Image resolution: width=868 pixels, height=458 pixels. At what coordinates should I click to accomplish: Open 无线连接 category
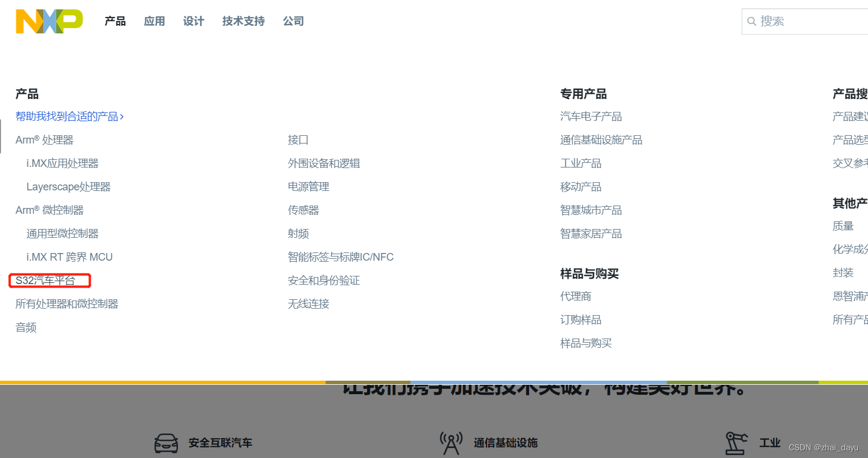click(309, 304)
